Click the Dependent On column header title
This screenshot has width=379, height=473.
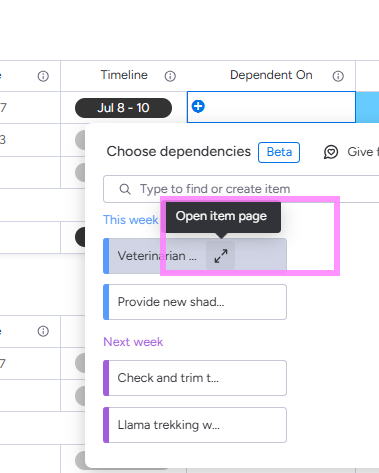pyautogui.click(x=271, y=75)
